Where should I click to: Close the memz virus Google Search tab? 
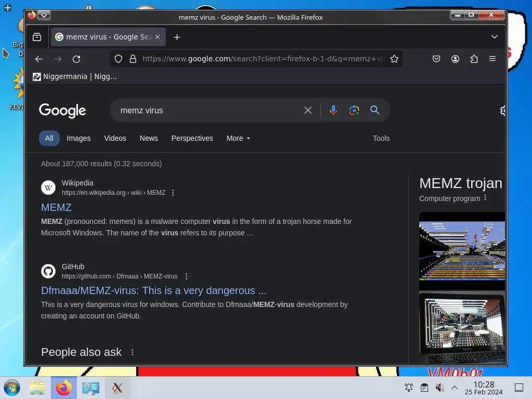click(x=157, y=37)
